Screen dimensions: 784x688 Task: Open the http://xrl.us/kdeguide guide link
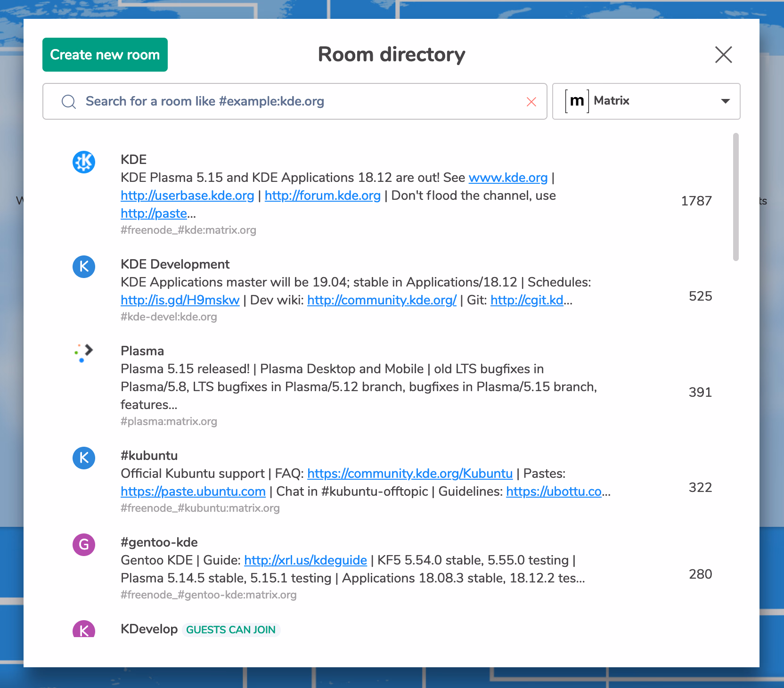pyautogui.click(x=306, y=560)
